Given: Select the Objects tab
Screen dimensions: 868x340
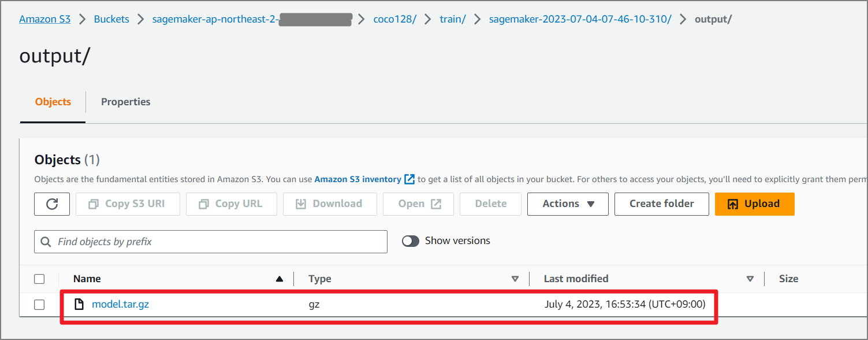Looking at the screenshot, I should click(x=53, y=102).
